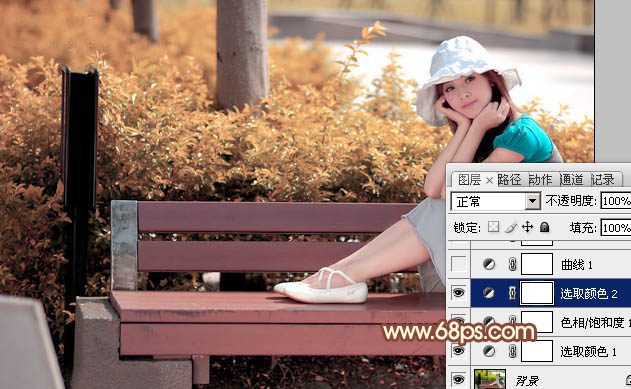Viewport: 631px width, 389px height.
Task: Toggle visibility of 选取颜色 1 layer
Action: (458, 351)
